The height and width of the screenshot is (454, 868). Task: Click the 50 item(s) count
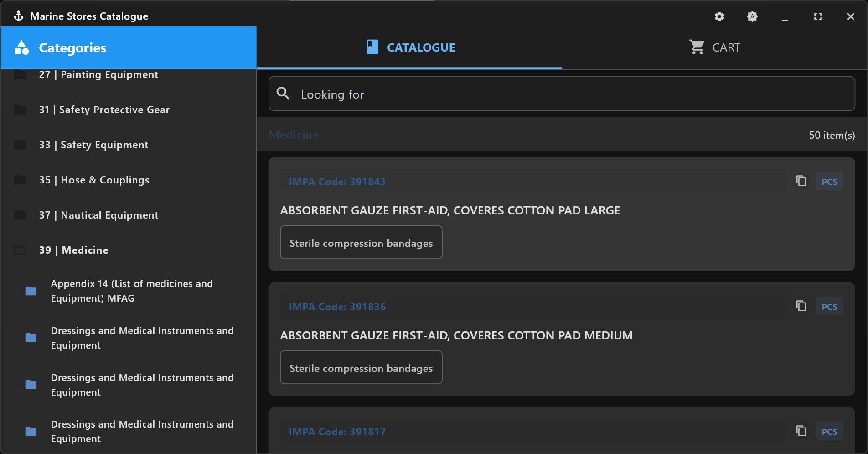coord(832,135)
